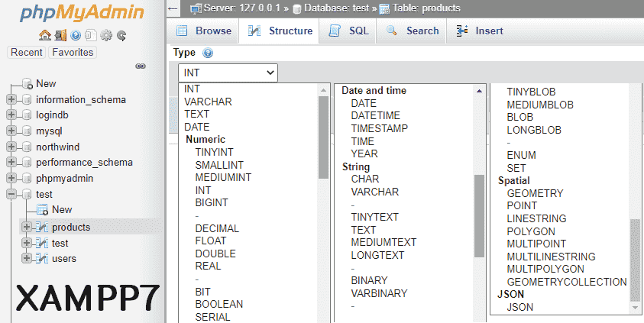
Task: Switch to the Browse tab
Action: pyautogui.click(x=204, y=31)
